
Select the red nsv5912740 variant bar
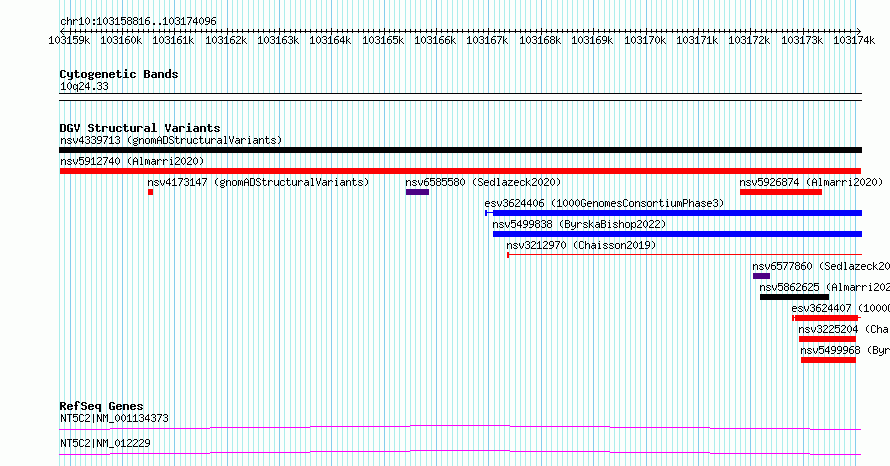[x=460, y=171]
